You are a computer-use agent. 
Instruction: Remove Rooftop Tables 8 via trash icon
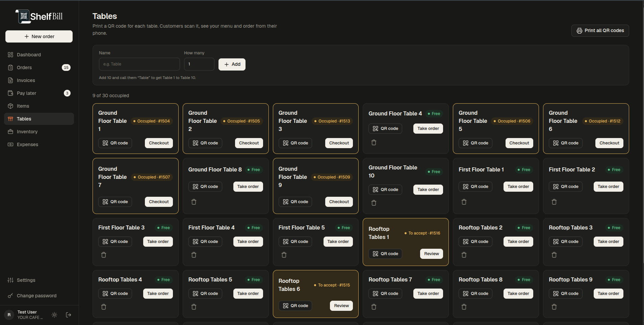click(x=464, y=307)
